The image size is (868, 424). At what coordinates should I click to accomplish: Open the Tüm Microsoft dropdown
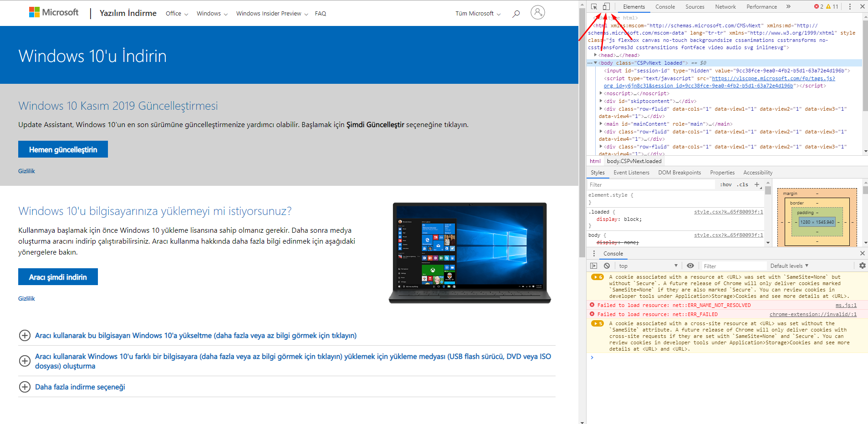click(x=478, y=14)
